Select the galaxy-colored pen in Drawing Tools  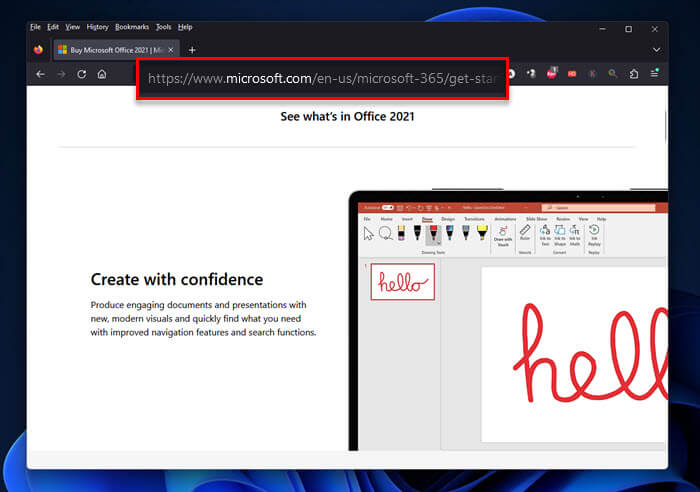click(450, 233)
